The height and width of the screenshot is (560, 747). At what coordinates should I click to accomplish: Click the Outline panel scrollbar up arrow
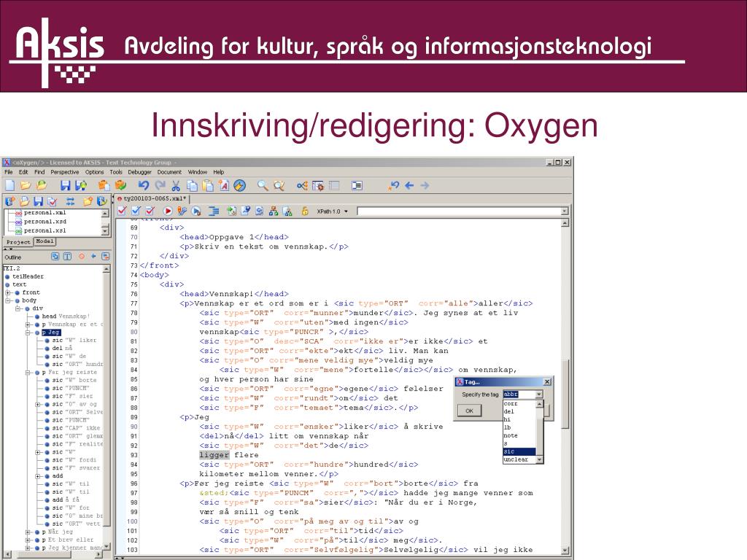pos(107,269)
